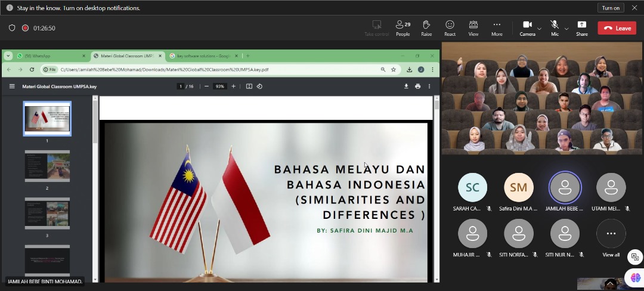This screenshot has height=291, width=644.
Task: Open the People participants panel
Action: (x=403, y=28)
